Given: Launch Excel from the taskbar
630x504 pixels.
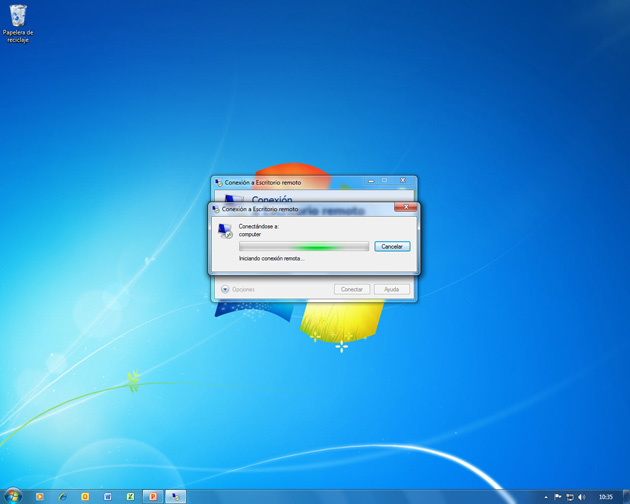Looking at the screenshot, I should click(x=130, y=496).
